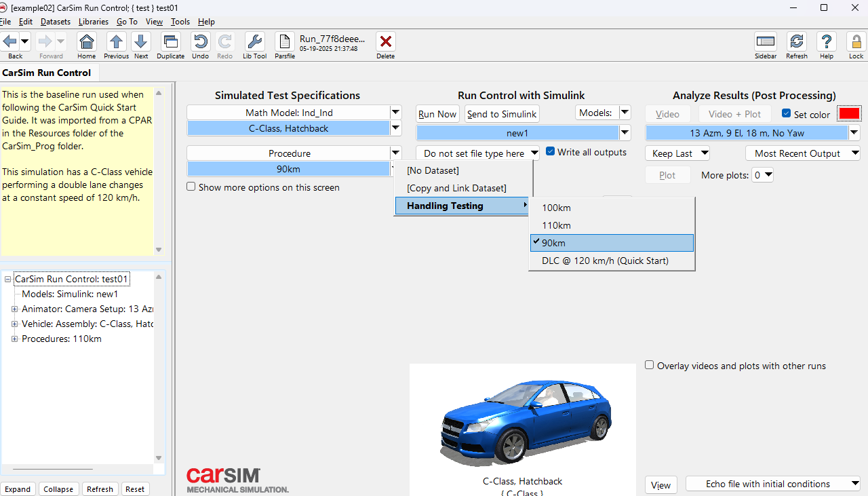The image size is (868, 496).
Task: Open the Parsfile document icon
Action: [x=285, y=41]
